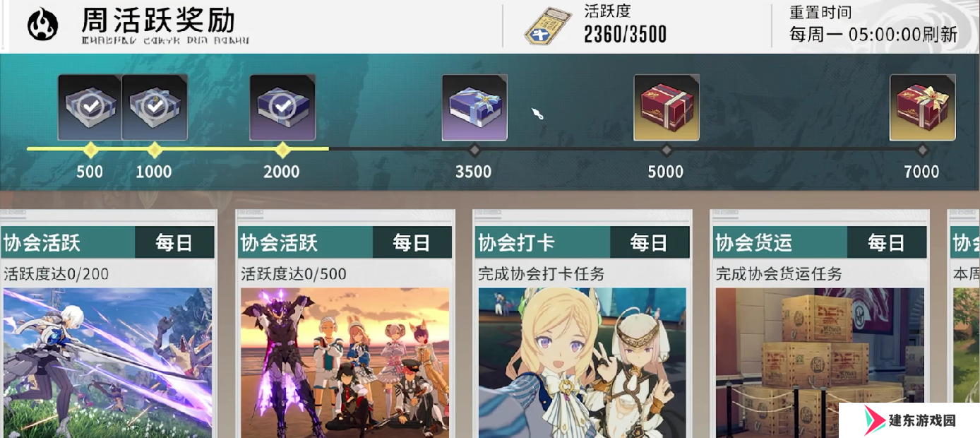Open the red 7000 gift box with ribbon
The width and height of the screenshot is (980, 438).
point(922,107)
